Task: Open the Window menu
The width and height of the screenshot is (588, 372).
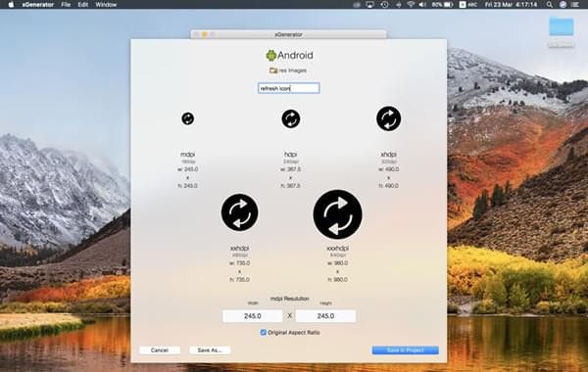Action: point(106,5)
